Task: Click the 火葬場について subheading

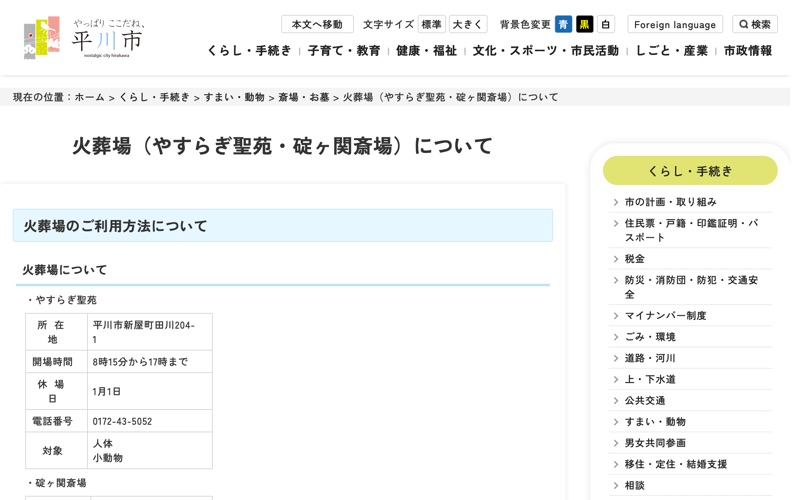Action: [65, 269]
